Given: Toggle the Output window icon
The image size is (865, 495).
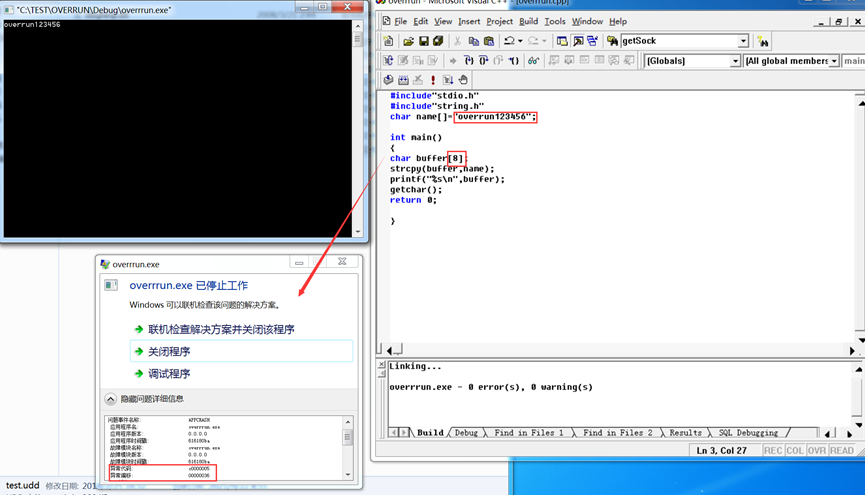Looking at the screenshot, I should point(578,41).
